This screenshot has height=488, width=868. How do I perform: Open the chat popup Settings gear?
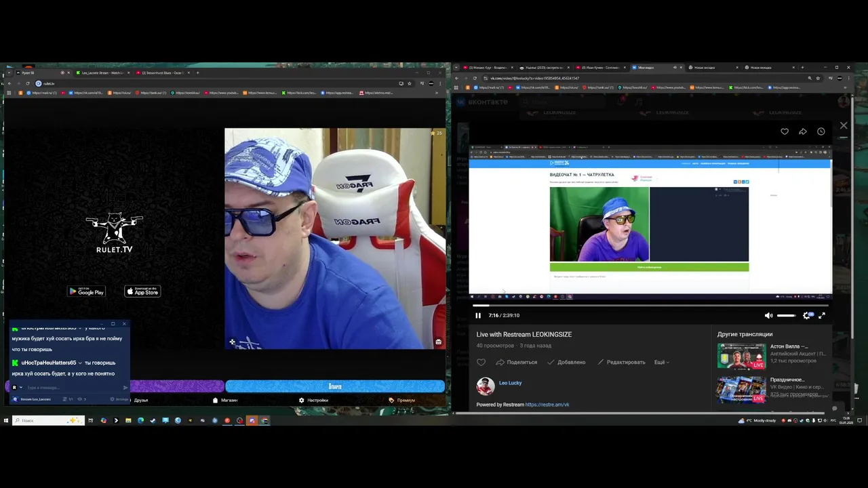pyautogui.click(x=113, y=399)
